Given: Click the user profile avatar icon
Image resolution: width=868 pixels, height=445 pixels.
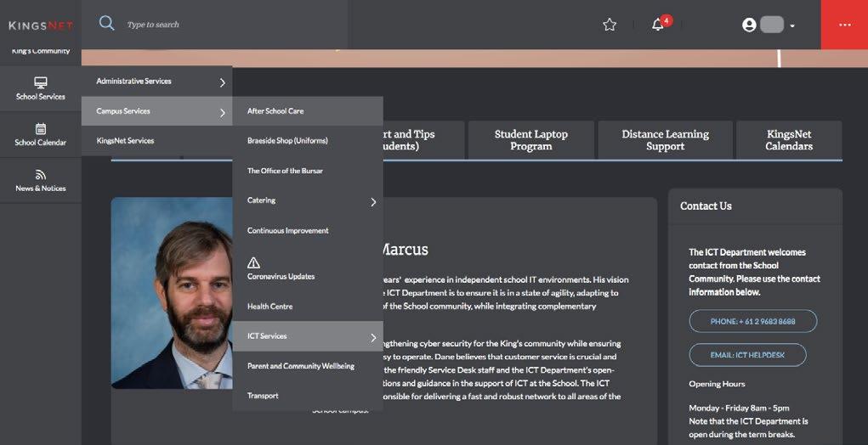Looking at the screenshot, I should coord(749,25).
